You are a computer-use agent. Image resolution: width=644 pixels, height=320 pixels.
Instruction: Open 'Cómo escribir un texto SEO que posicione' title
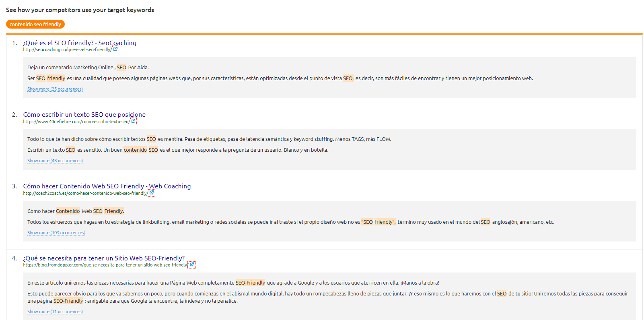coord(84,114)
